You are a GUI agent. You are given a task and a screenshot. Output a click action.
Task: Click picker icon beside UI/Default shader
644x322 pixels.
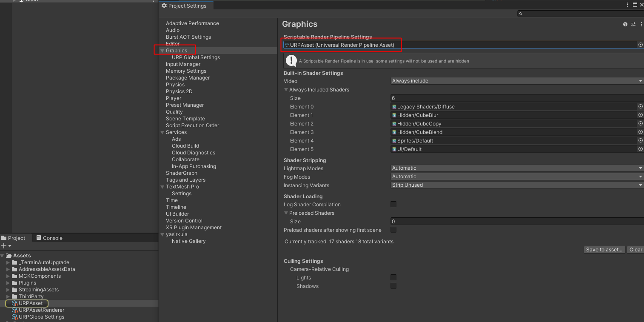click(x=640, y=149)
